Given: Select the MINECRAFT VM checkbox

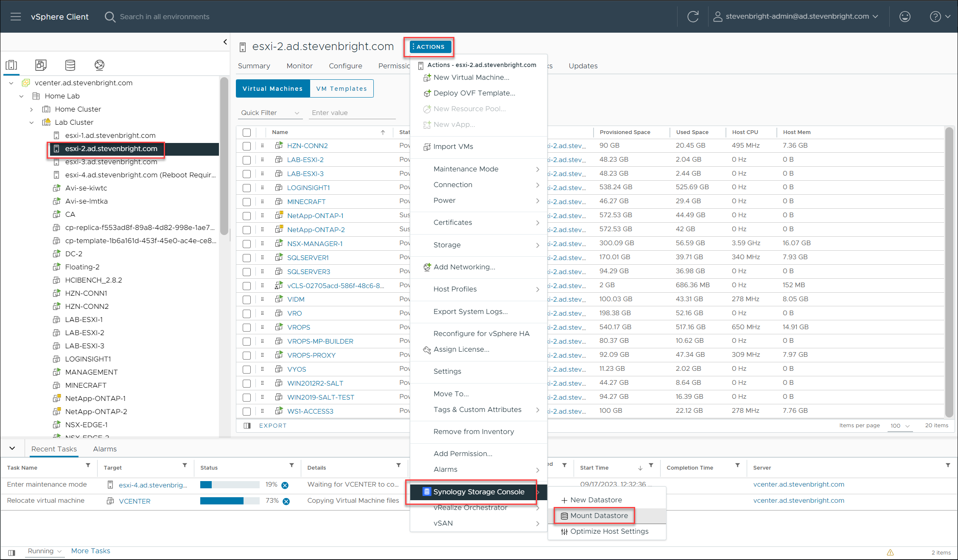Looking at the screenshot, I should [x=247, y=202].
